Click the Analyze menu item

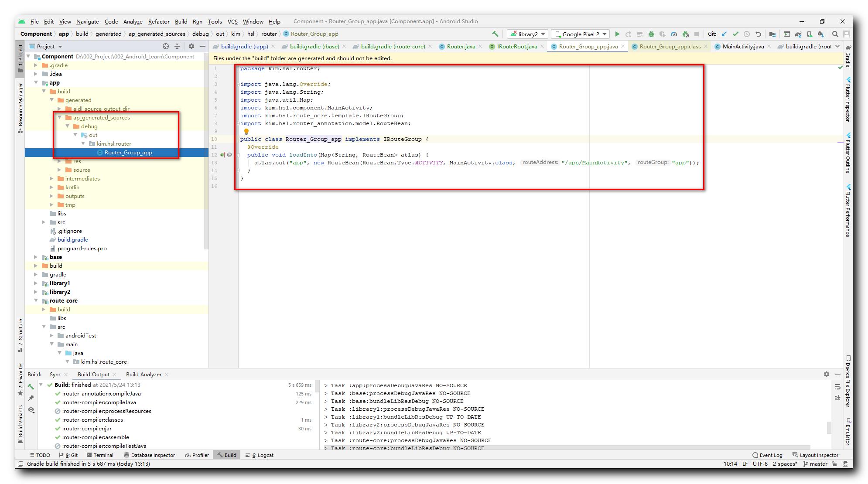(x=132, y=21)
